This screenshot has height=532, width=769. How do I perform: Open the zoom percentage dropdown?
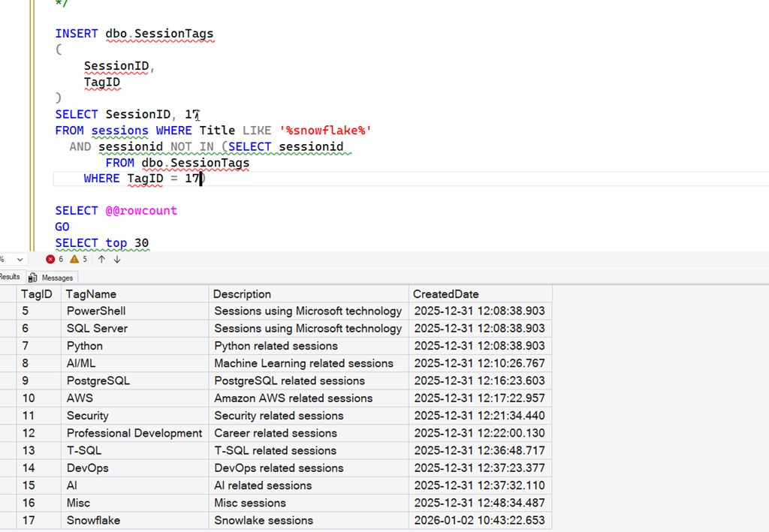20,259
